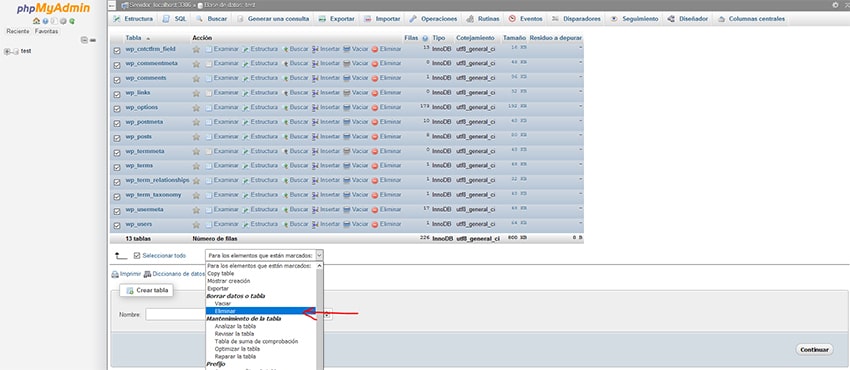Click the red Eliminar icon for wp_comments
The width and height of the screenshot is (850, 370).
[x=375, y=78]
